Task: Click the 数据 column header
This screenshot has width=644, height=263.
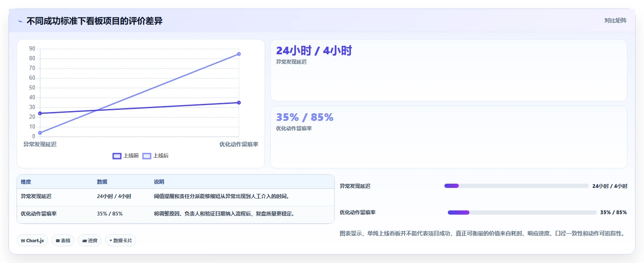Action: pyautogui.click(x=102, y=182)
